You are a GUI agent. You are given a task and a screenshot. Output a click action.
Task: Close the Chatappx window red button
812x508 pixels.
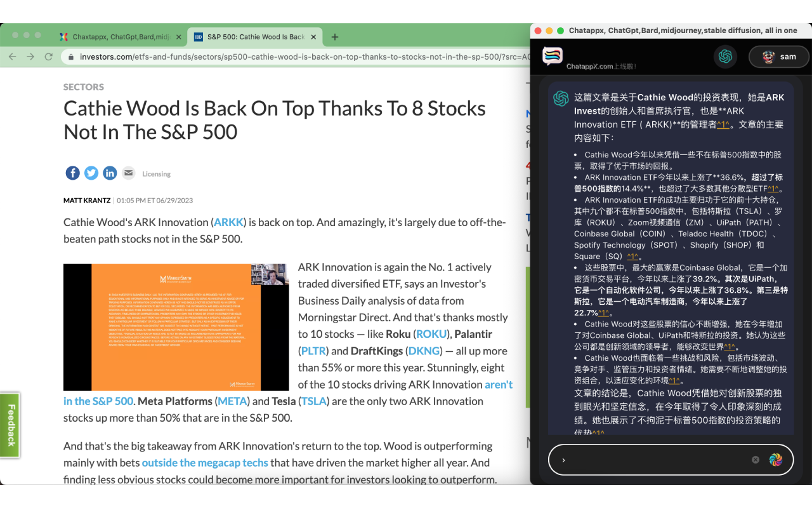point(538,30)
